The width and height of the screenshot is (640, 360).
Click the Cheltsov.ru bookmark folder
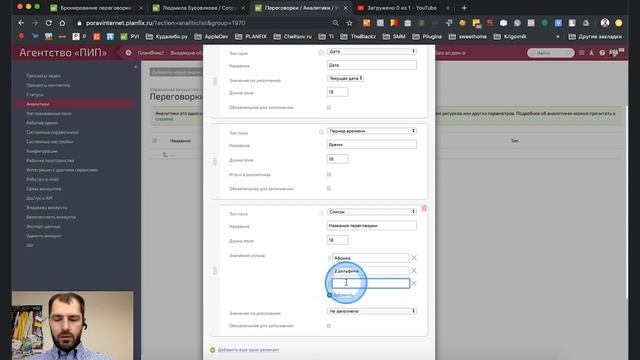pyautogui.click(x=292, y=37)
